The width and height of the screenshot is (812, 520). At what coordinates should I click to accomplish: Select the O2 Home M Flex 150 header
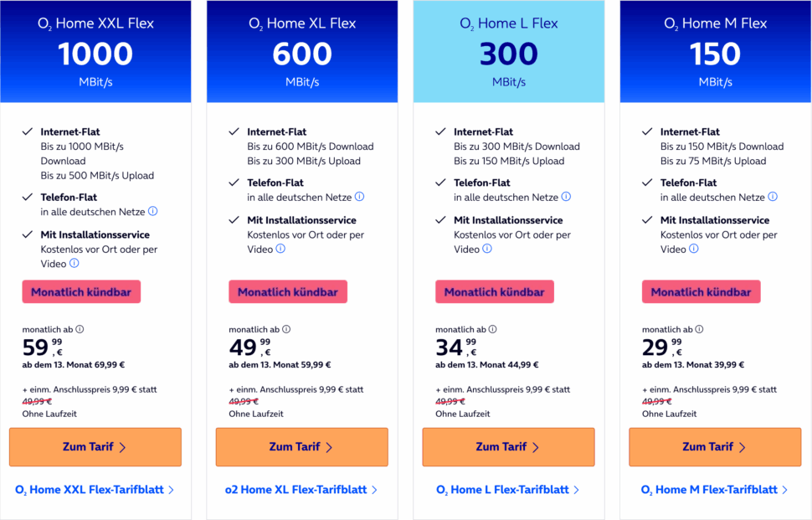715,50
